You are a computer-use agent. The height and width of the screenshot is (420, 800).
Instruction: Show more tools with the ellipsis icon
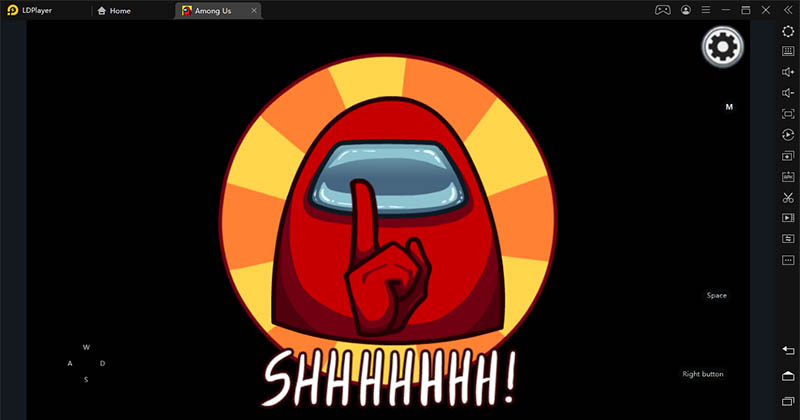pyautogui.click(x=788, y=260)
